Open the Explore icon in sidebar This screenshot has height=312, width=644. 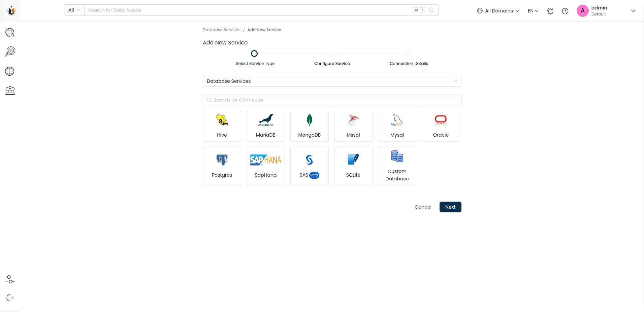(x=10, y=33)
